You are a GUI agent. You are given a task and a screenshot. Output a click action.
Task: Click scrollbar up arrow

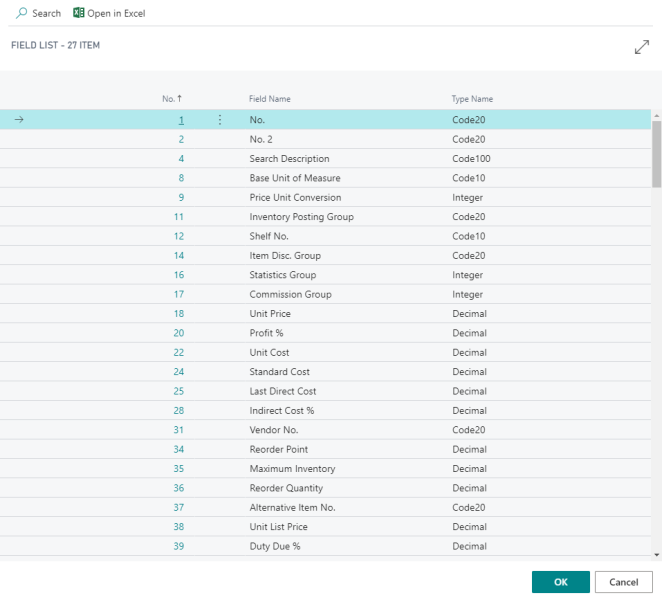[x=657, y=115]
